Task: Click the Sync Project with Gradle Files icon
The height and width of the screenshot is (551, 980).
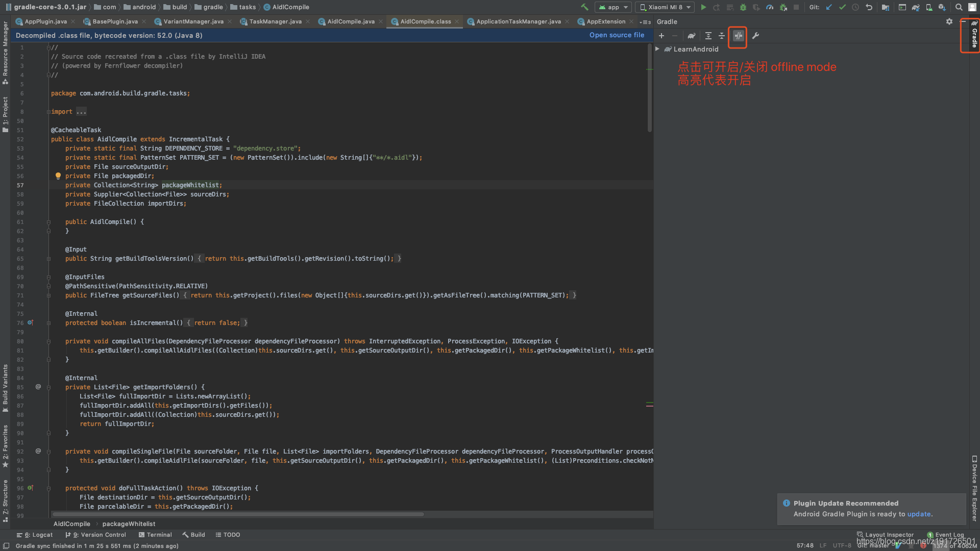Action: coord(916,7)
